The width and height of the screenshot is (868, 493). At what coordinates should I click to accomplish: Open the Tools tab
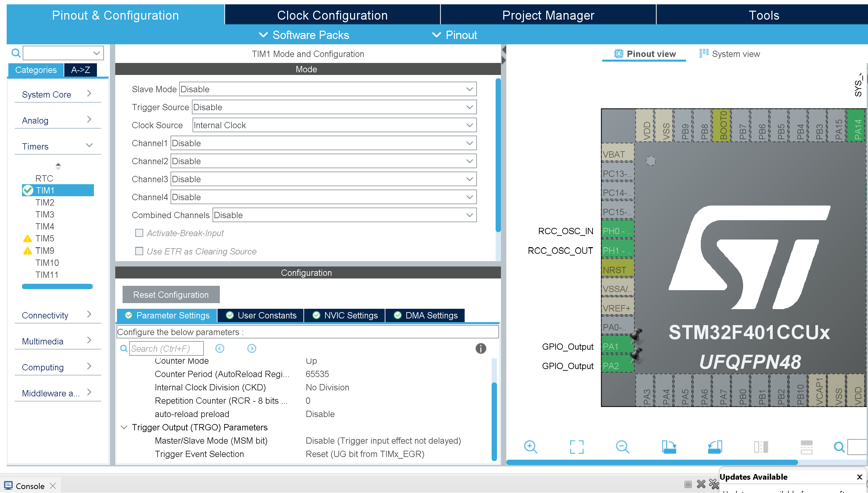point(762,15)
